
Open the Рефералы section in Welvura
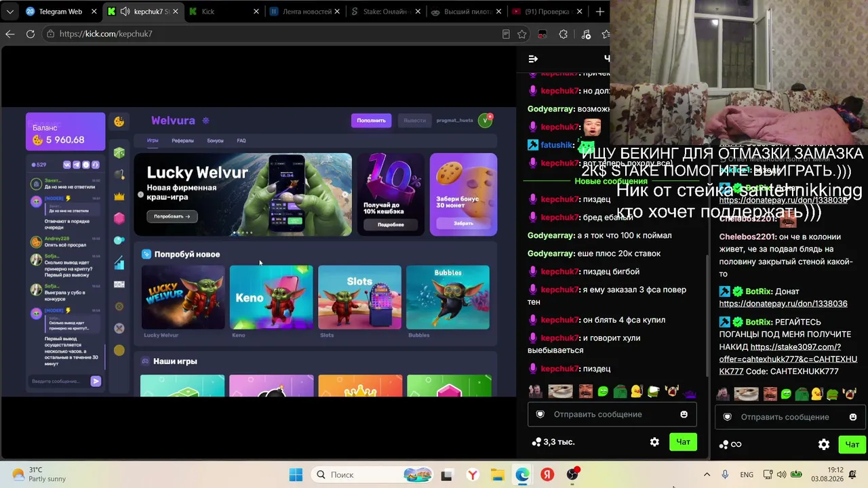coord(182,141)
